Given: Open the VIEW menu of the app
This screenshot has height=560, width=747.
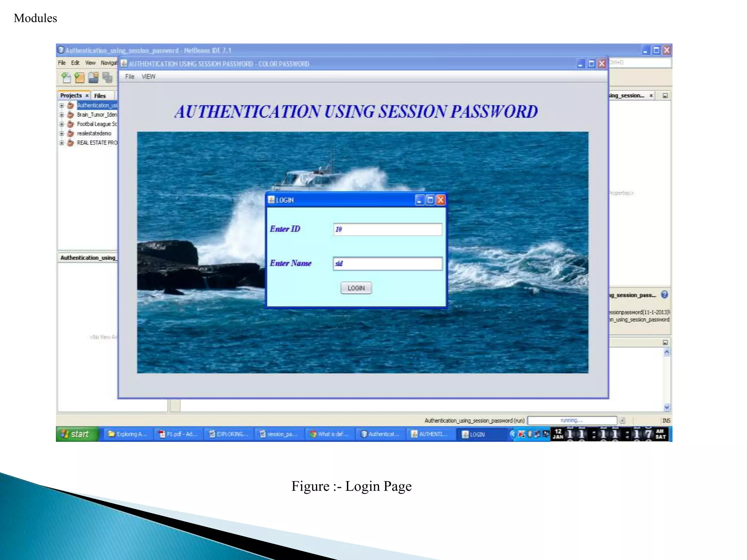Looking at the screenshot, I should coord(148,77).
